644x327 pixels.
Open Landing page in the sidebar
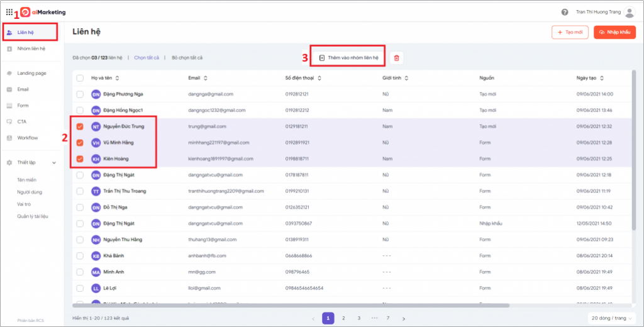(x=31, y=73)
